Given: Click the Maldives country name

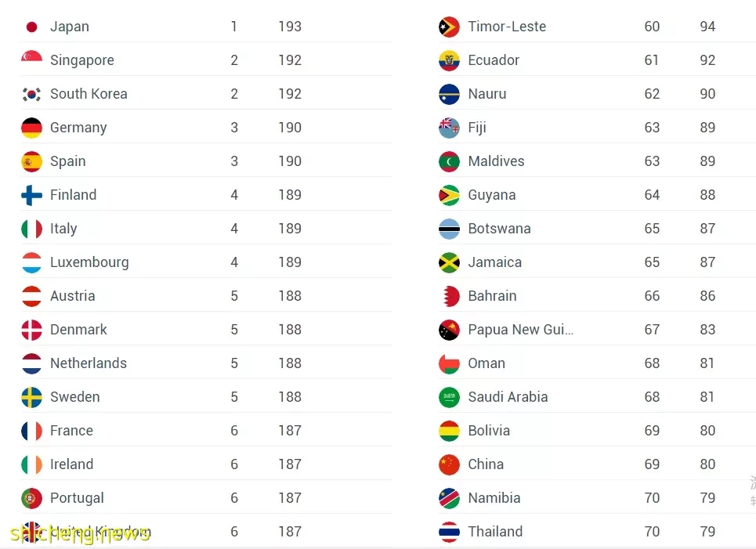Looking at the screenshot, I should [496, 161].
